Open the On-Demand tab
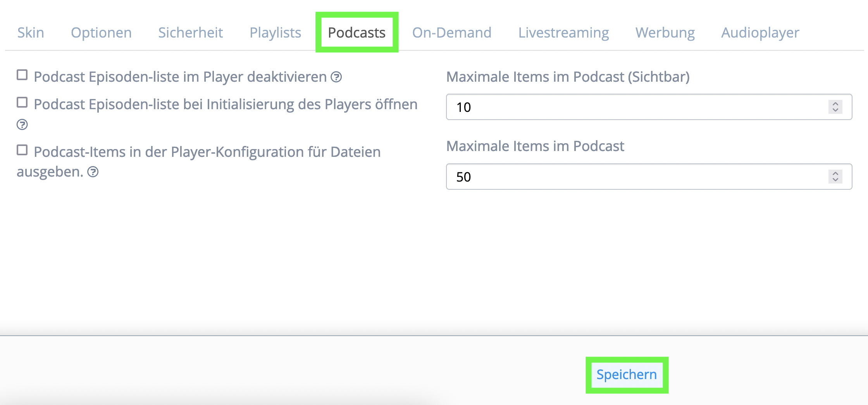 pos(452,33)
